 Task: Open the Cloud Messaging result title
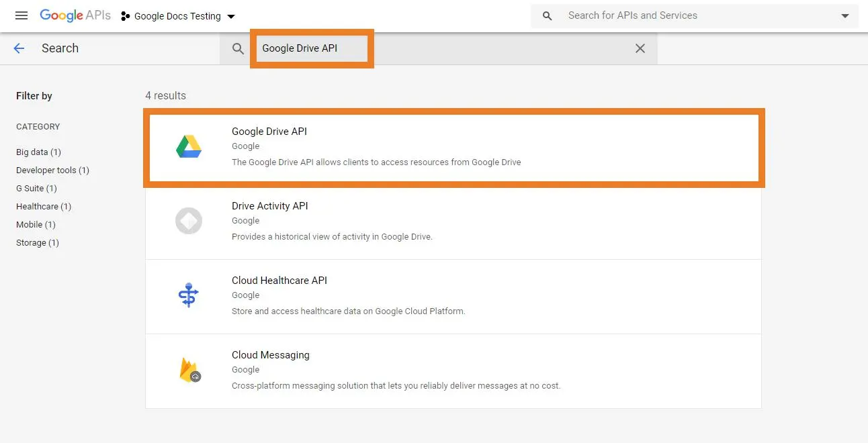[x=271, y=355]
